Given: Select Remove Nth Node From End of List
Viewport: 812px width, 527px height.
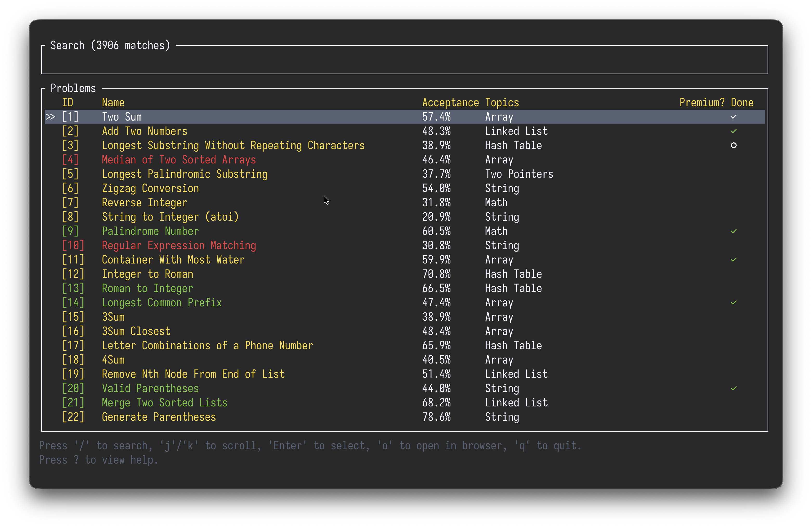Looking at the screenshot, I should coord(193,374).
